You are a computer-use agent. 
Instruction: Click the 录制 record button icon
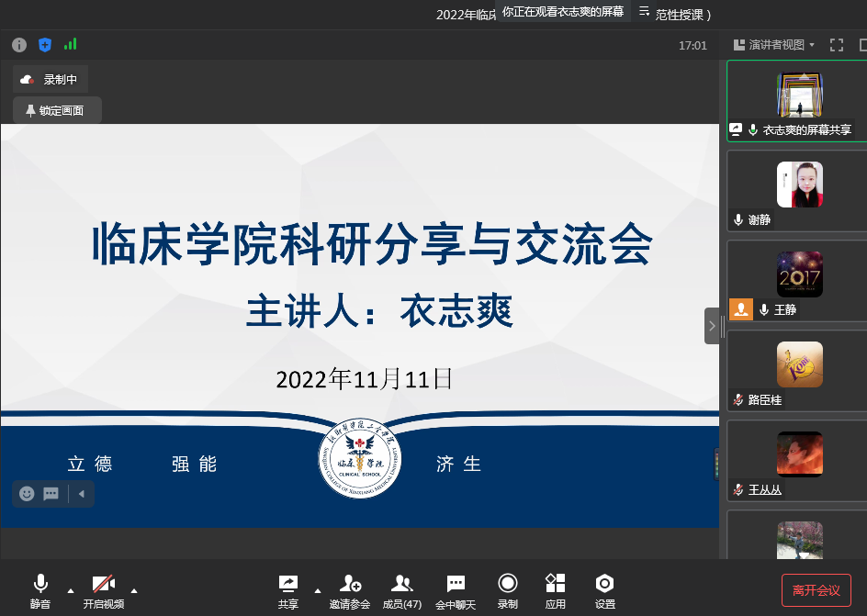point(507,589)
